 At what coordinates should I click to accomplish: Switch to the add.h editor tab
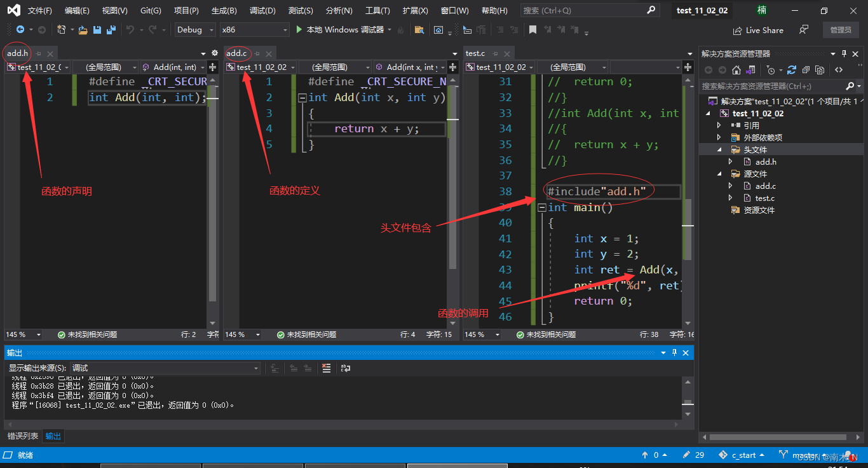(x=18, y=53)
